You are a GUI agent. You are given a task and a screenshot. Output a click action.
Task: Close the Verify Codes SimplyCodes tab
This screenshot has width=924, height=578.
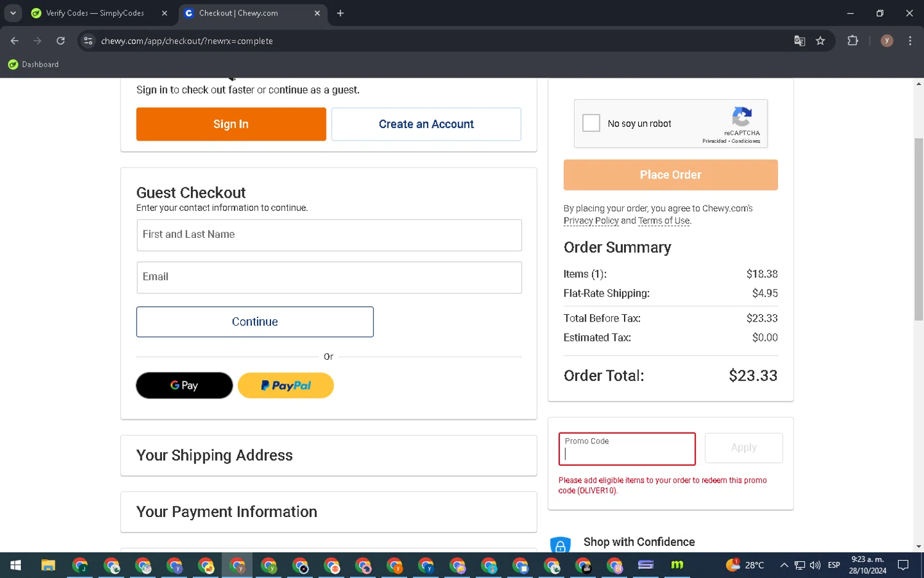164,13
